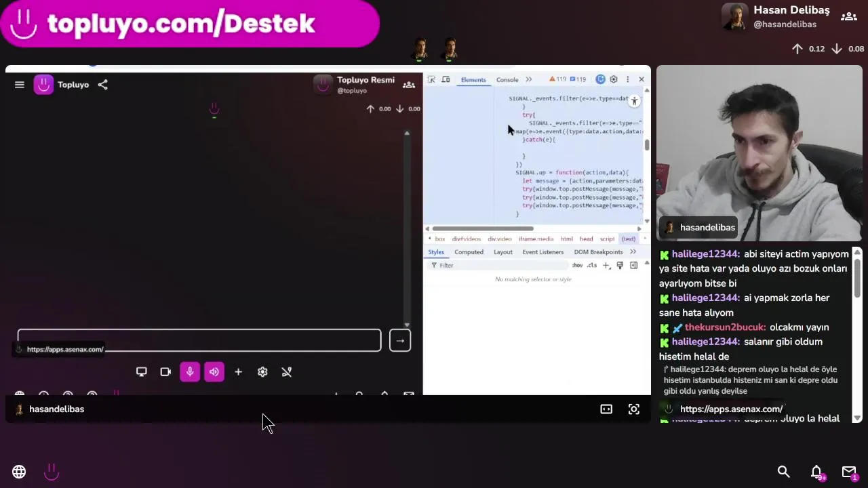Click the plus icon in call controls
Image resolution: width=868 pixels, height=488 pixels.
238,371
